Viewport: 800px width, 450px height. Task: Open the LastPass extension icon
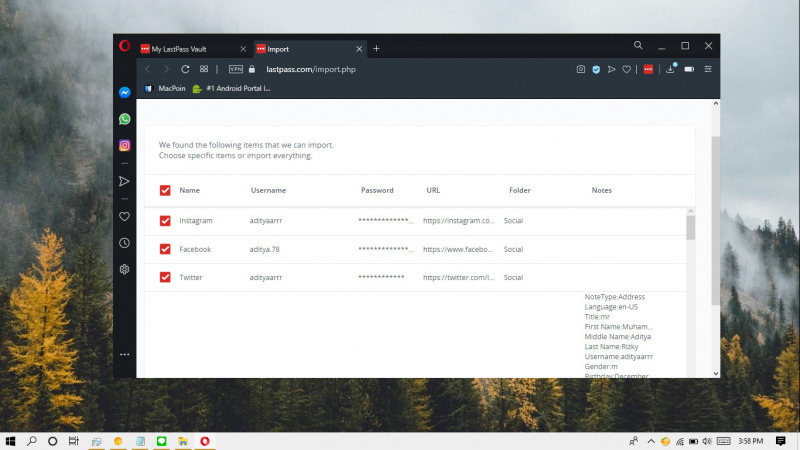(x=648, y=69)
